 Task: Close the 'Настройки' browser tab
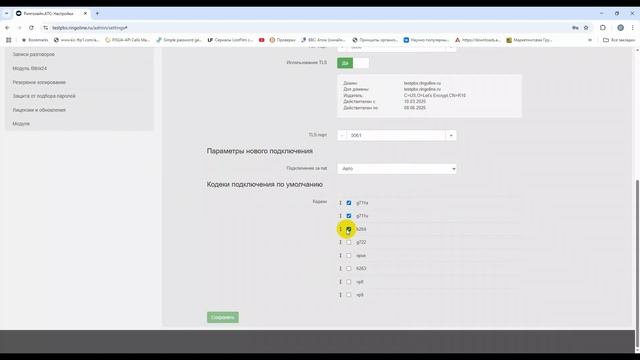(85, 13)
